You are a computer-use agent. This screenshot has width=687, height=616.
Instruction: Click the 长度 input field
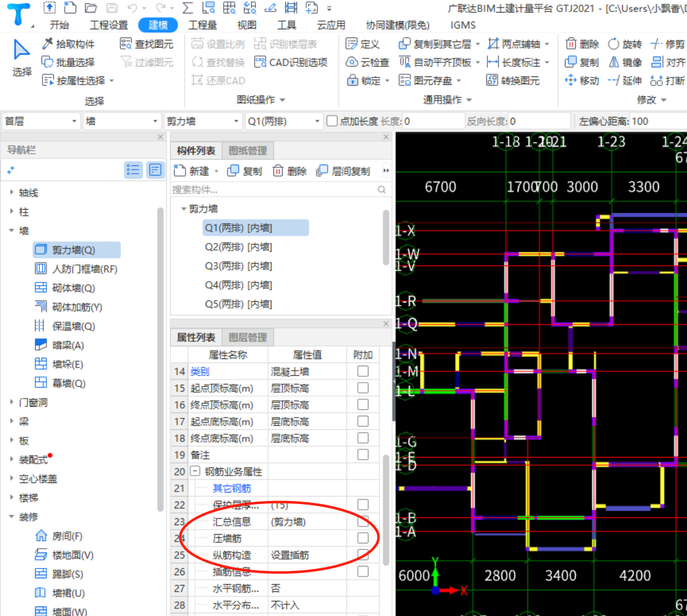point(433,121)
